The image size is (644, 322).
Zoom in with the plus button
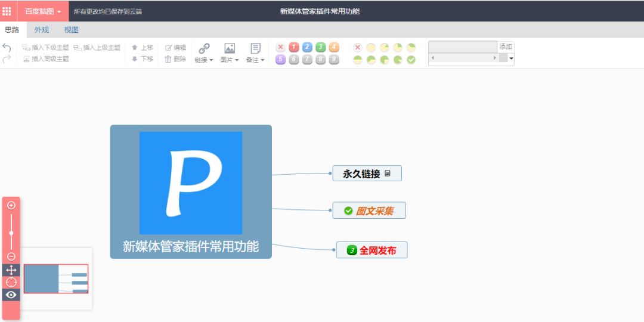point(11,205)
